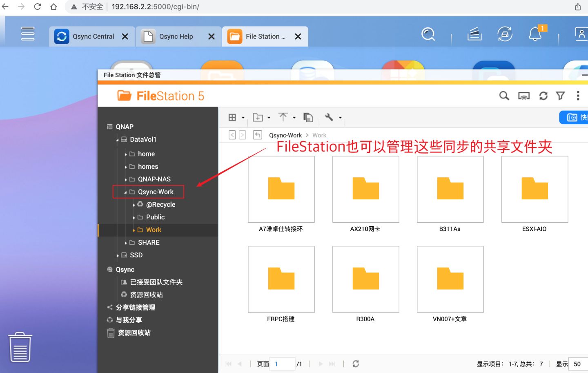Click the FileStation search magnifier icon

click(x=504, y=96)
